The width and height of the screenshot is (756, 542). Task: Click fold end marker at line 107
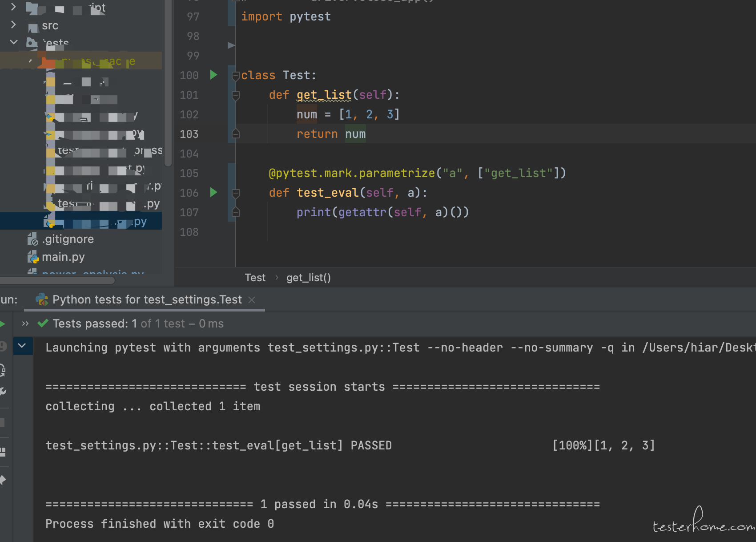tap(236, 212)
